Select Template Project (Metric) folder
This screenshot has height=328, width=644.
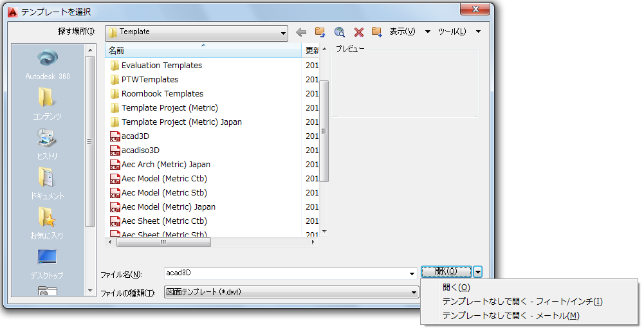[170, 108]
